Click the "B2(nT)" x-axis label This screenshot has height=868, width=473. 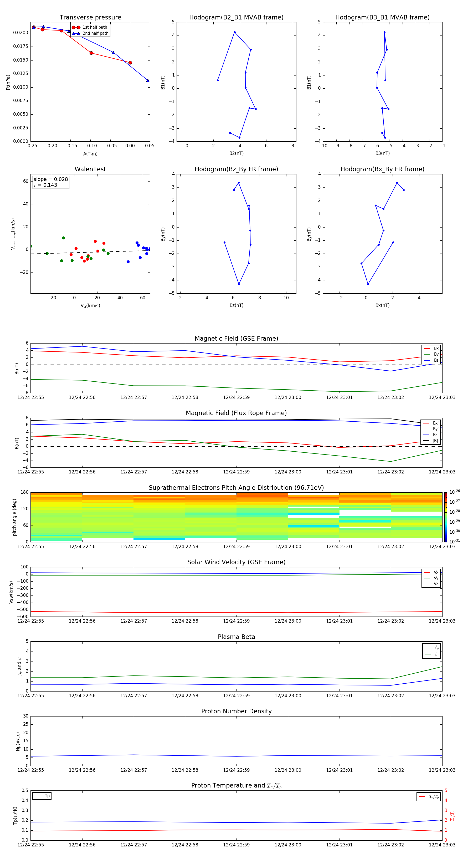[236, 153]
